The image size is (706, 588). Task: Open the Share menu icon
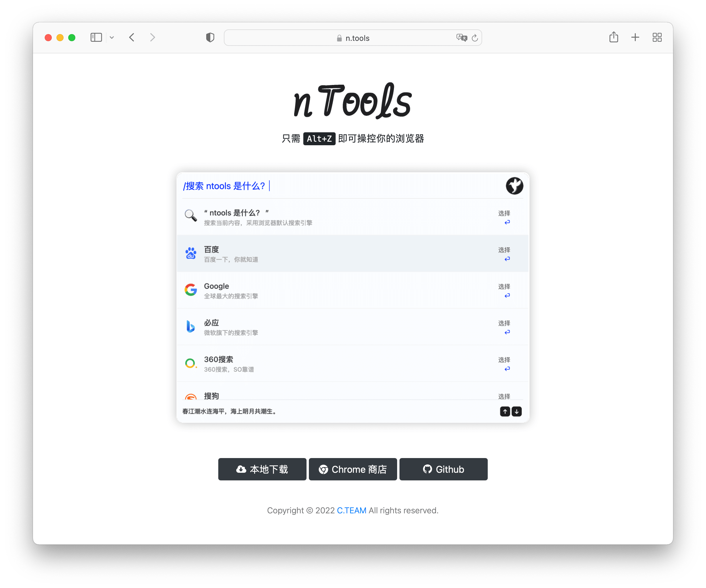point(614,37)
